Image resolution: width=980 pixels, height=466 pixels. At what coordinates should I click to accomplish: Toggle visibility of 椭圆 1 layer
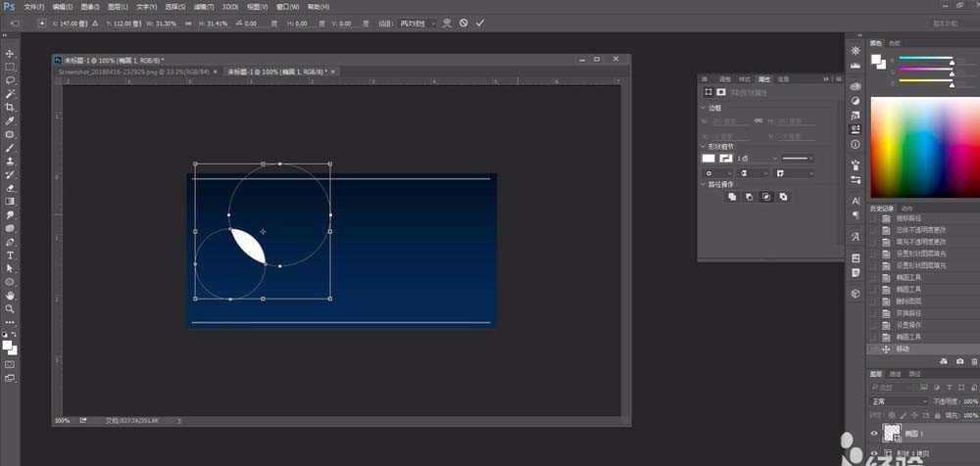[874, 433]
